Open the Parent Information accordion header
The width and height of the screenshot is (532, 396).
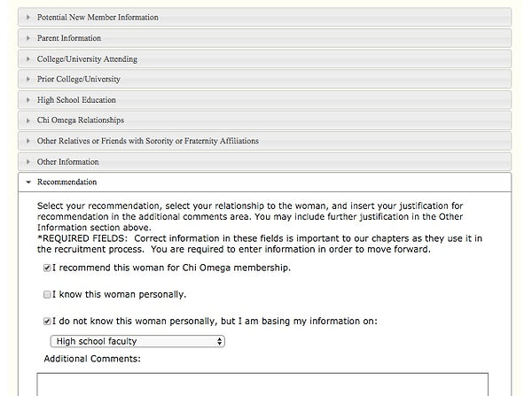pyautogui.click(x=264, y=38)
